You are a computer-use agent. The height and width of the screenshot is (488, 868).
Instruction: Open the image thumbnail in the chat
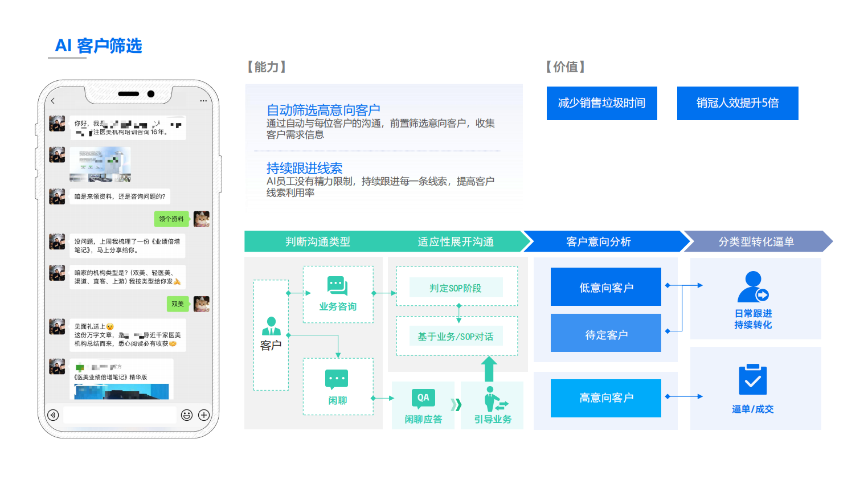coord(100,165)
